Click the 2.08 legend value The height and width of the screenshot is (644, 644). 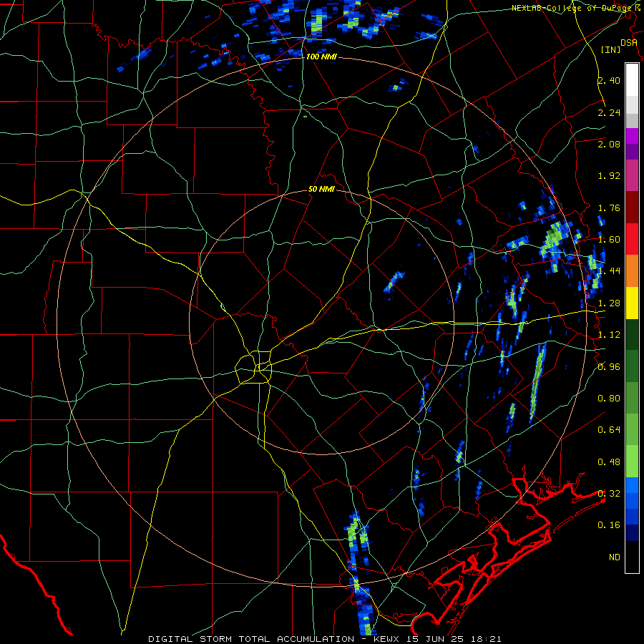(609, 144)
